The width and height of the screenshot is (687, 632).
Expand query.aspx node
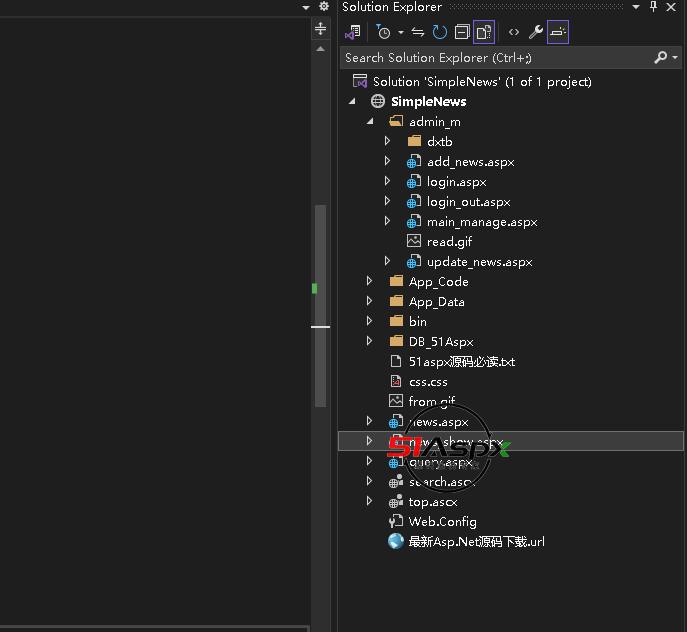[x=369, y=461]
